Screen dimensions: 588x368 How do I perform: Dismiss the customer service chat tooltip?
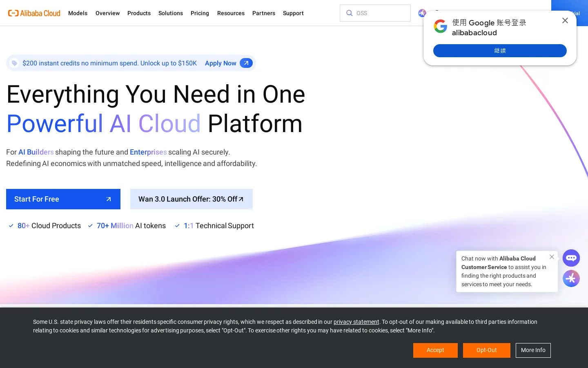552,257
